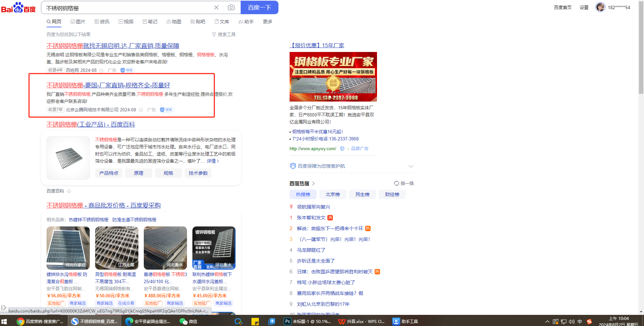Select the 民生榜 hot list tab

pyautogui.click(x=363, y=194)
